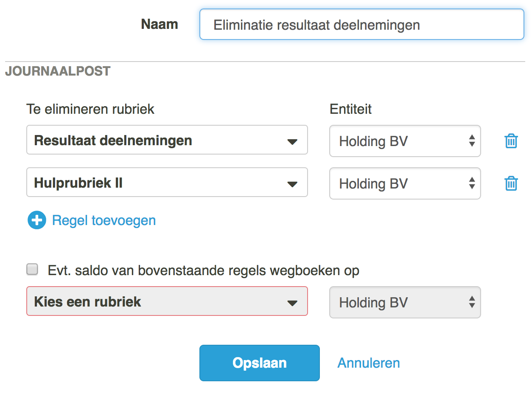Save with the Opslaan button

pyautogui.click(x=260, y=363)
